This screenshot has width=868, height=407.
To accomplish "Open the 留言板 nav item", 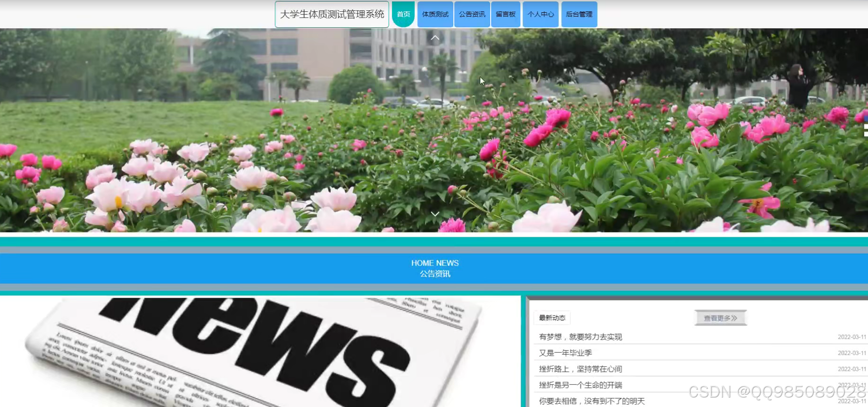I will click(506, 14).
